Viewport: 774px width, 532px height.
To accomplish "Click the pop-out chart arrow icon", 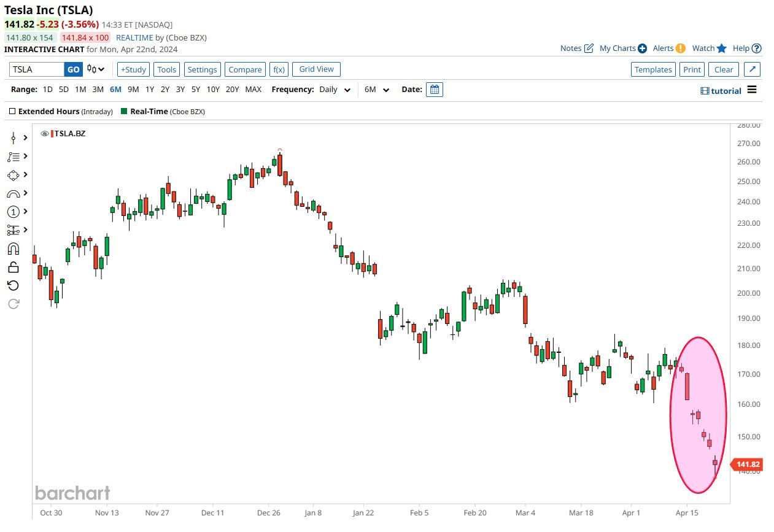I will (753, 69).
